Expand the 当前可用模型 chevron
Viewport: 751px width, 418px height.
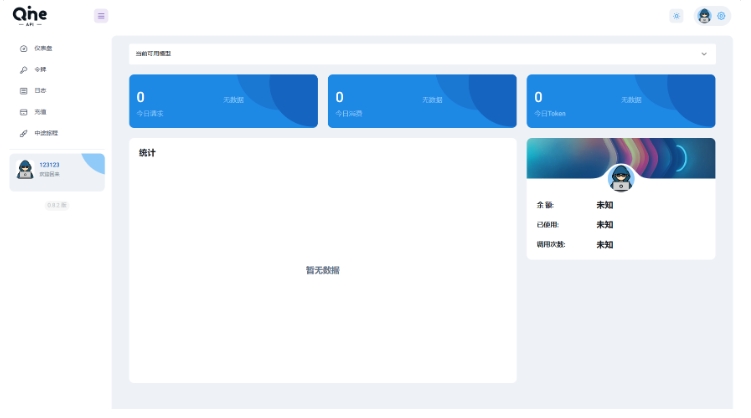704,54
